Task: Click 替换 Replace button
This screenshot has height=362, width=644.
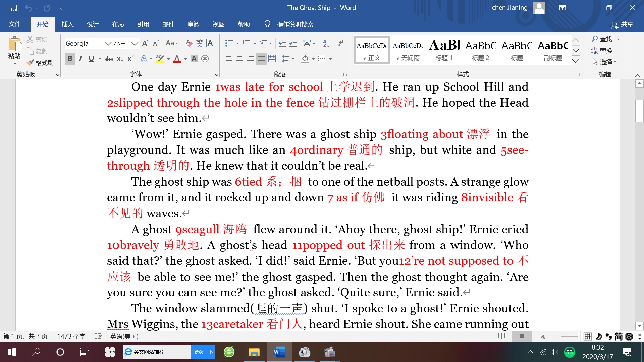Action: point(602,50)
